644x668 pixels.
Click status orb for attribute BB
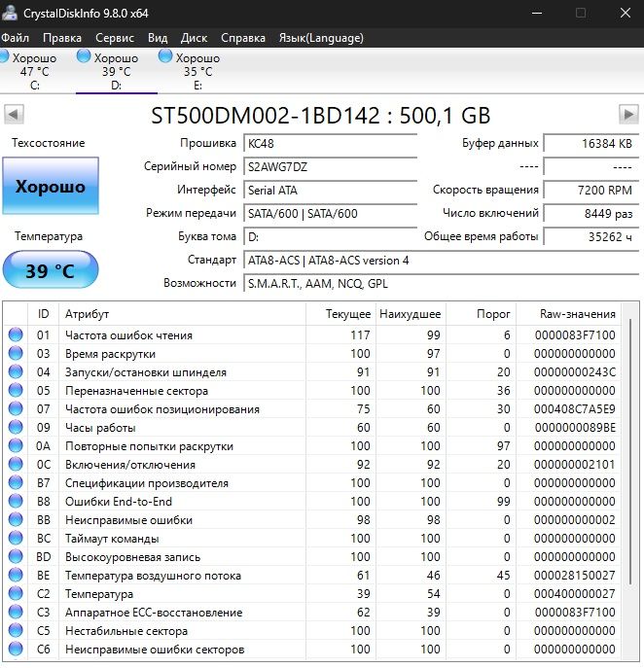16,520
